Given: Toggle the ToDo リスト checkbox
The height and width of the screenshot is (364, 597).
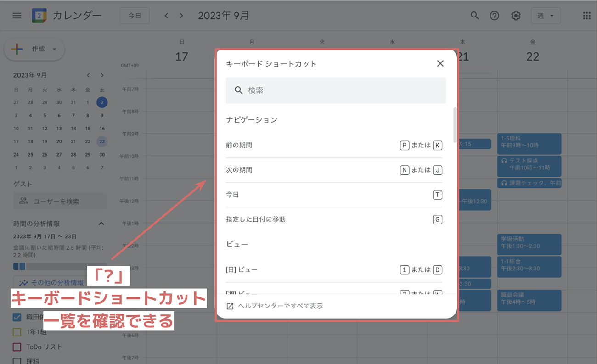Looking at the screenshot, I should [x=17, y=347].
